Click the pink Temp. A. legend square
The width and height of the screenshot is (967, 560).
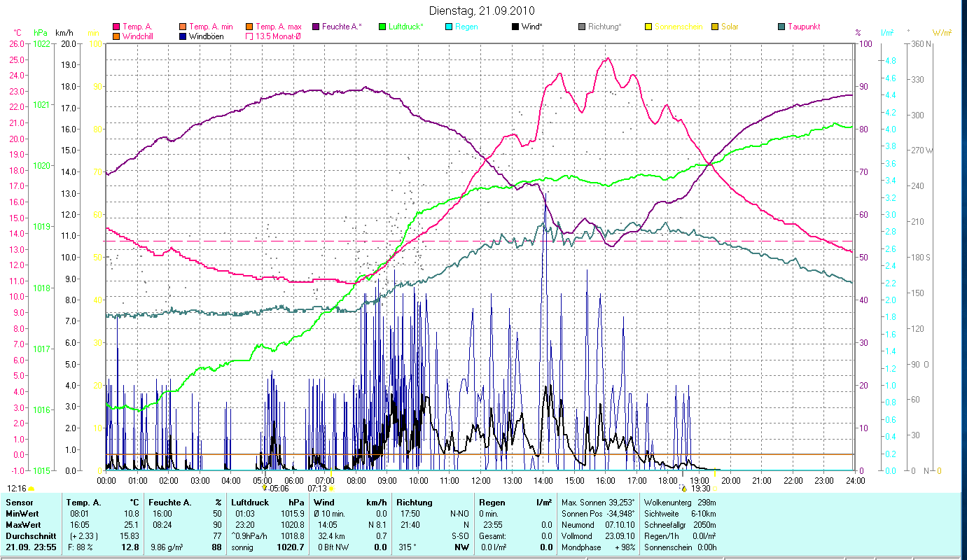tap(116, 27)
